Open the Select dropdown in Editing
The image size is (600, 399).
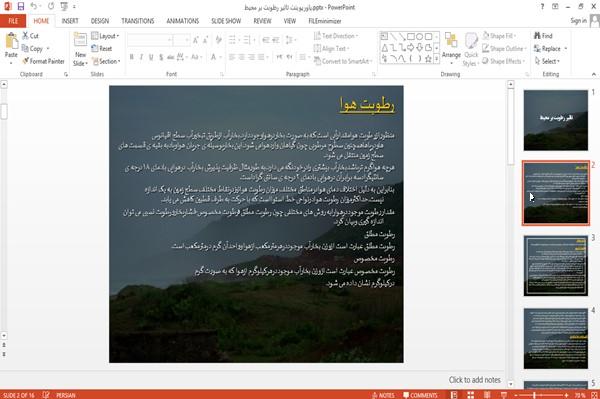coord(547,61)
